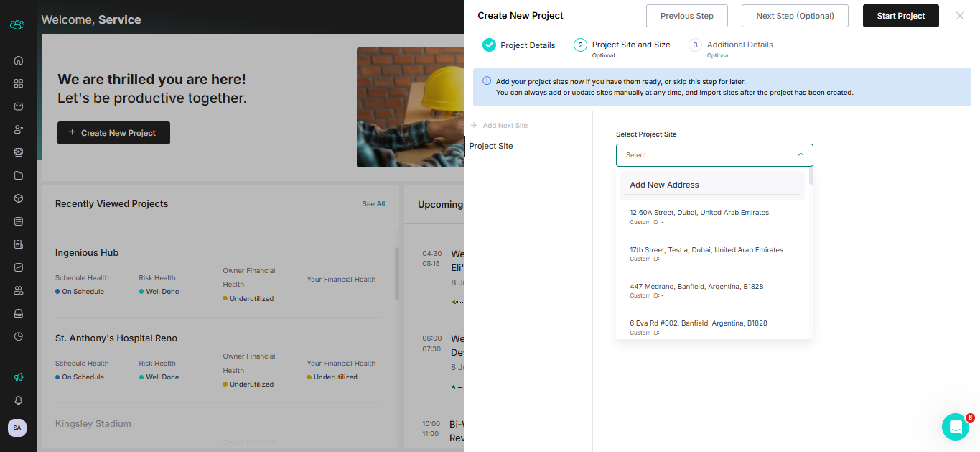Select 12 60A Street, Dubai address

click(712, 216)
